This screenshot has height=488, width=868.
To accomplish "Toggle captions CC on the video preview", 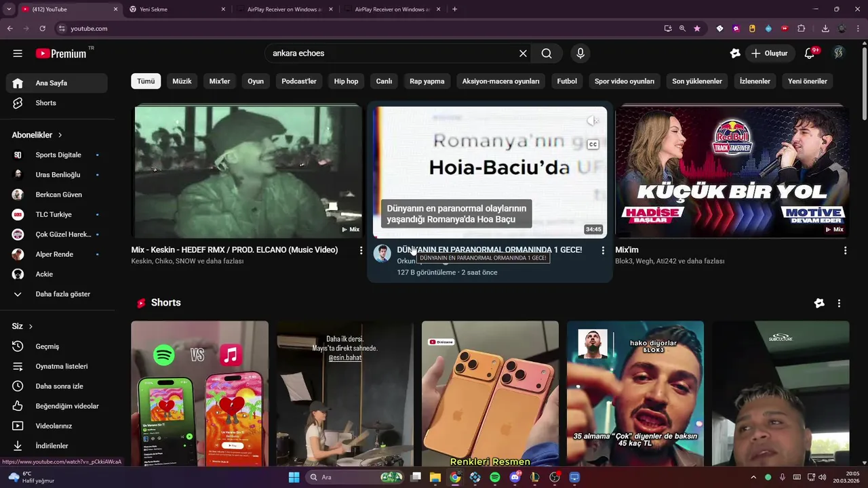I will coord(593,144).
